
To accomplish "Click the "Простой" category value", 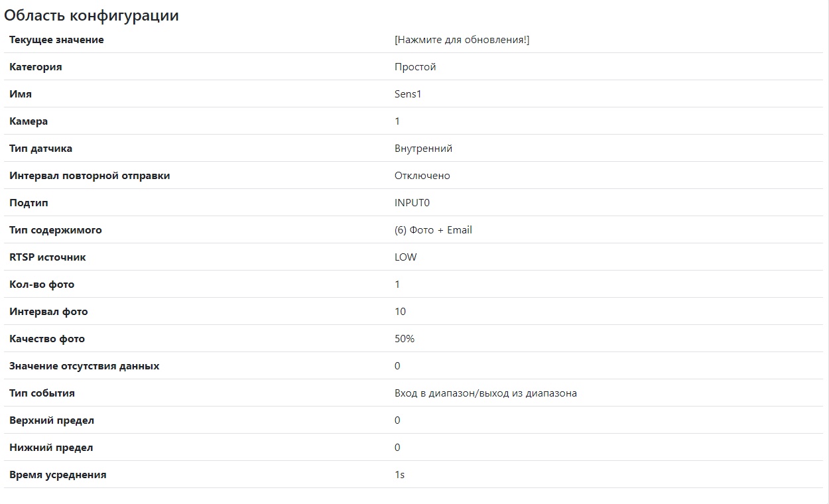I will pos(415,67).
